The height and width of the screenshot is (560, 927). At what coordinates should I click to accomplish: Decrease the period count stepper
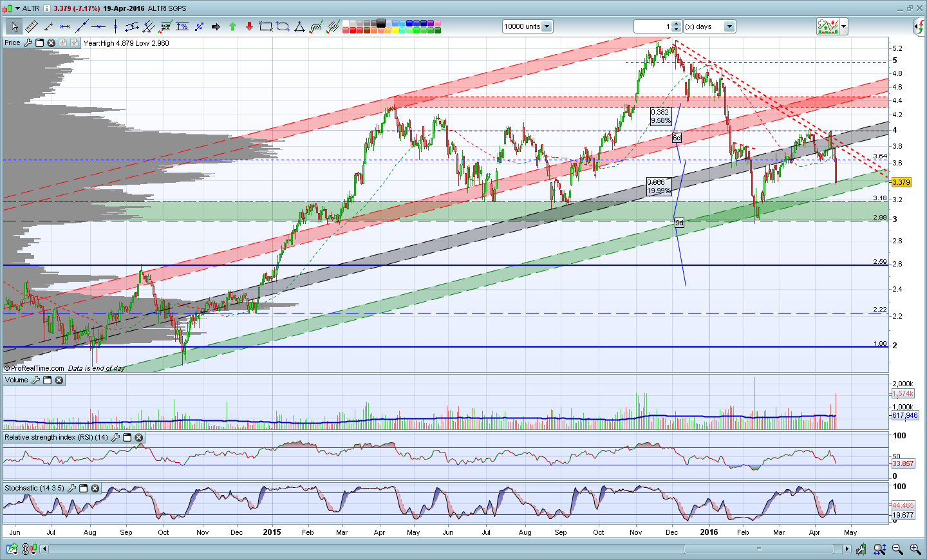[x=676, y=29]
